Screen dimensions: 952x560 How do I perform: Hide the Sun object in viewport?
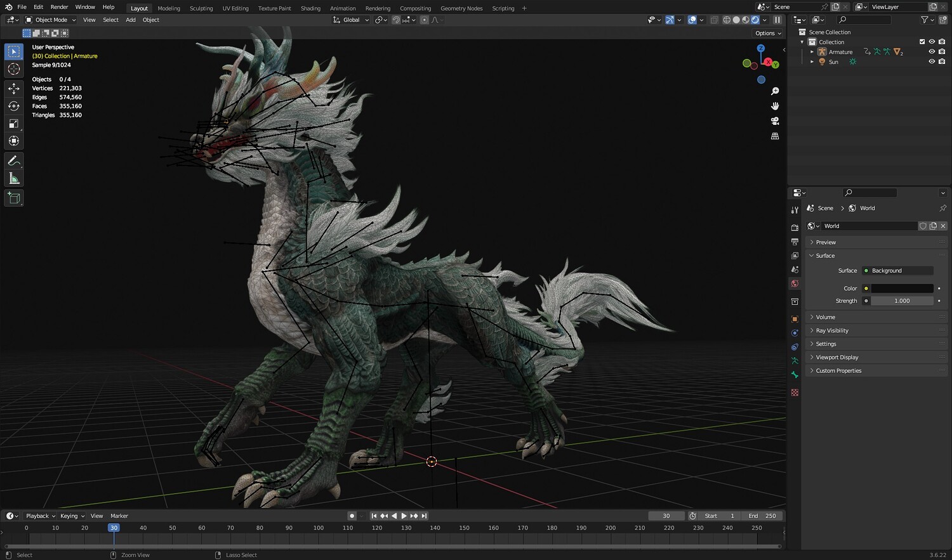pos(932,62)
